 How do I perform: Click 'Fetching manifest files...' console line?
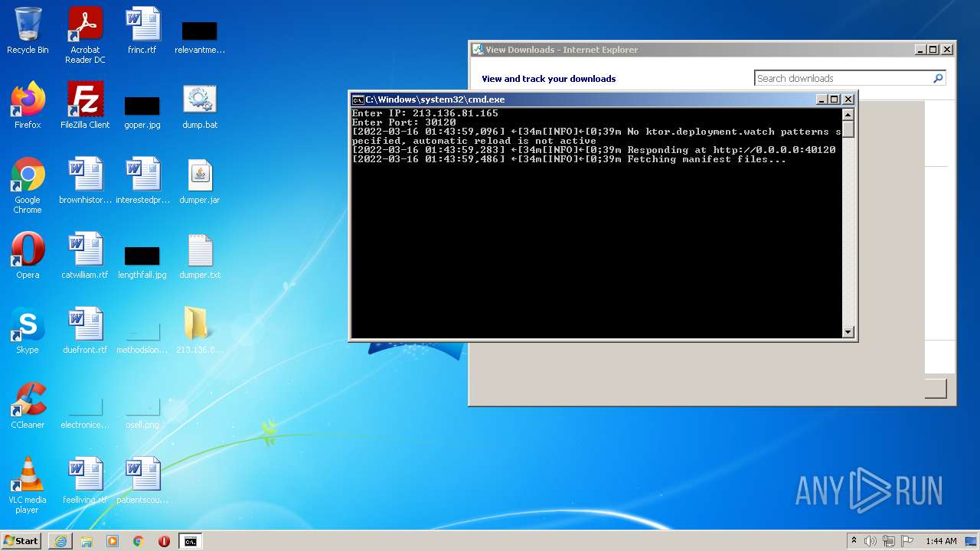point(569,159)
